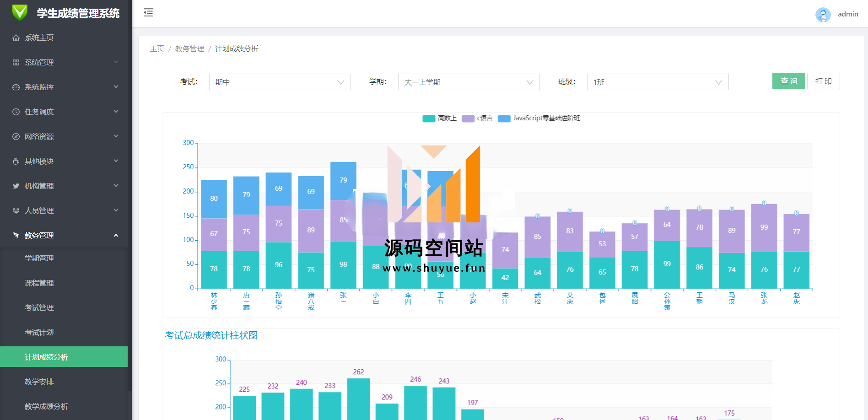The height and width of the screenshot is (420, 868).
Task: Click the home icon beside 系统主页
Action: click(16, 38)
